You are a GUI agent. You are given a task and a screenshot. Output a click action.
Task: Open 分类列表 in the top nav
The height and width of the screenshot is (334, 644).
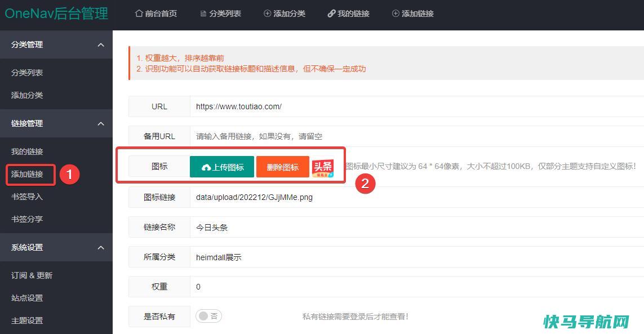(x=220, y=14)
